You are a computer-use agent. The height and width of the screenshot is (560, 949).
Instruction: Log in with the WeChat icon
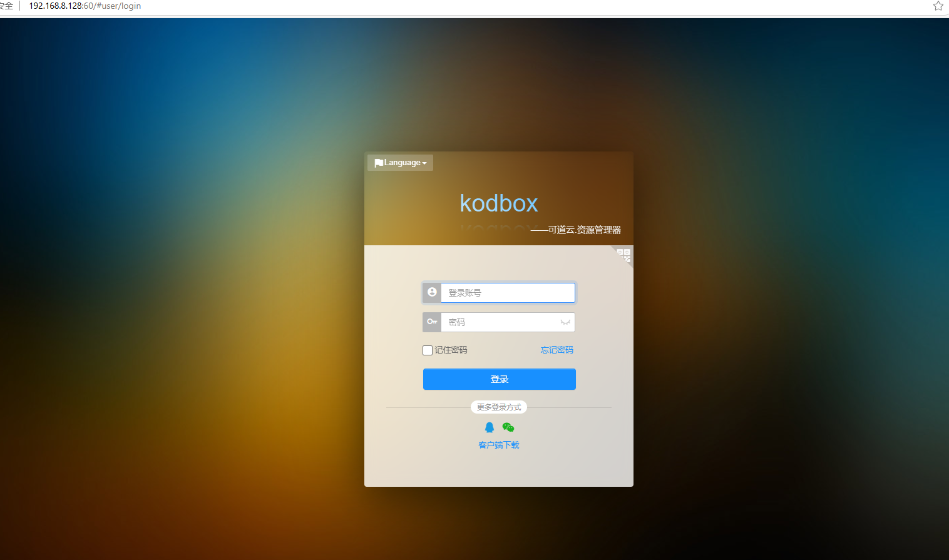[508, 427]
